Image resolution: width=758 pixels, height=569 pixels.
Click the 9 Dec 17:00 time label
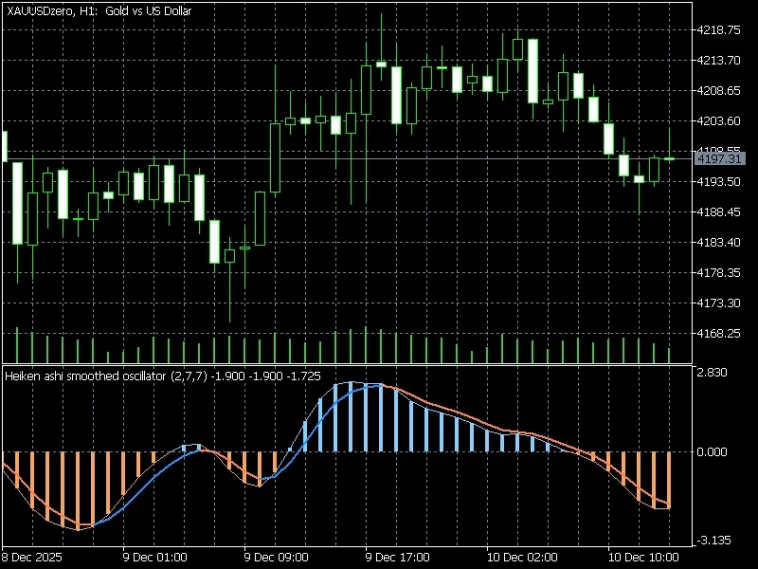(399, 556)
